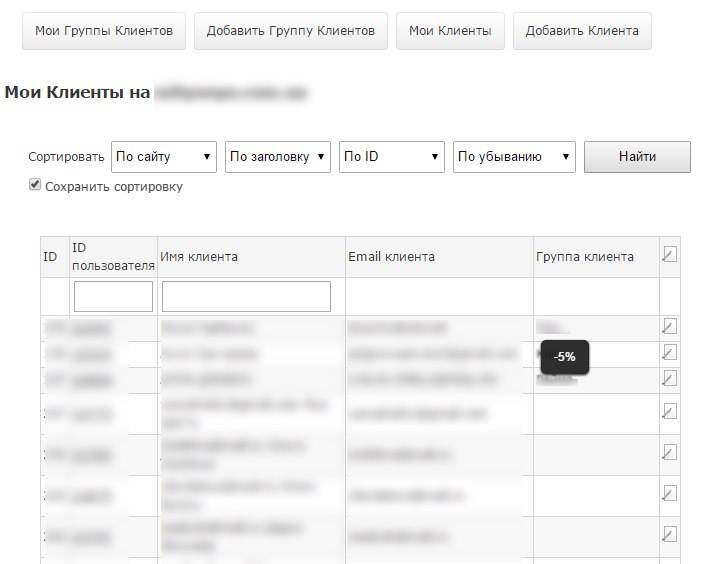This screenshot has height=564, width=713.
Task: Expand the По заголовку dropdown
Action: (x=278, y=157)
